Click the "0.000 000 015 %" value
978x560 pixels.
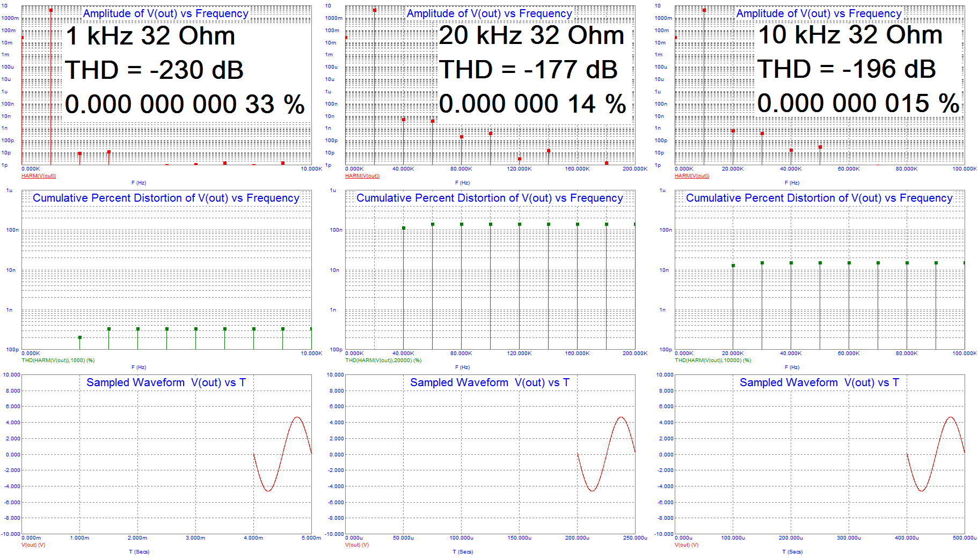click(858, 103)
